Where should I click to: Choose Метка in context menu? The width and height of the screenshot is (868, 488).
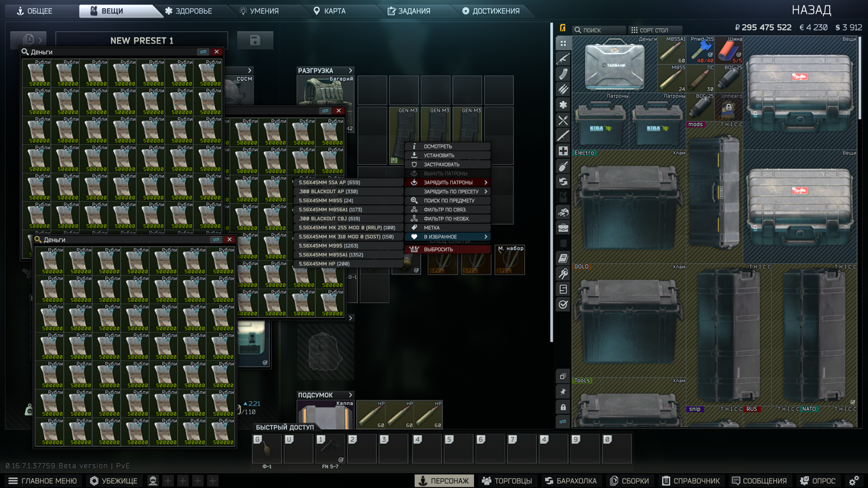[x=448, y=228]
